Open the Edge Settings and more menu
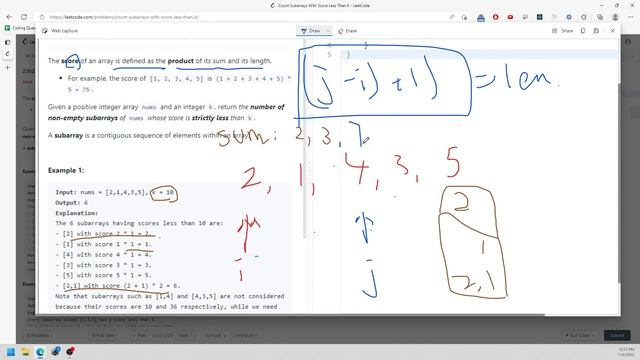The width and height of the screenshot is (640, 360). [631, 17]
